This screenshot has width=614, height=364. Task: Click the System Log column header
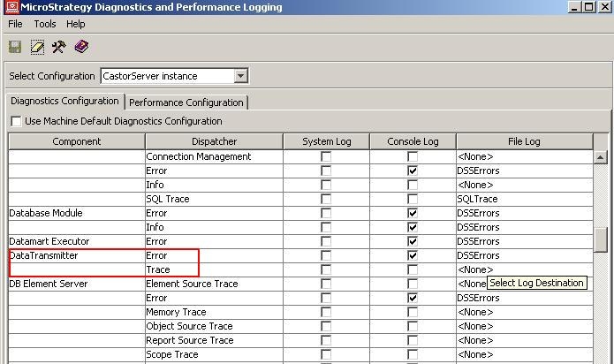(x=327, y=141)
